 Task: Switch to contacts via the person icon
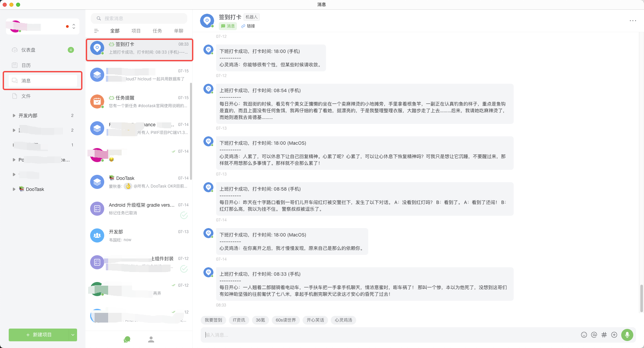point(151,339)
